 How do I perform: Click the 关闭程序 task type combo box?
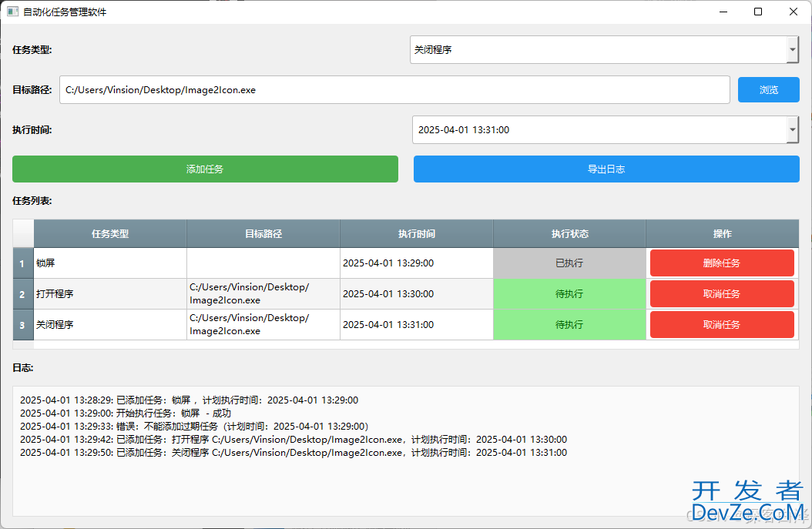point(597,49)
